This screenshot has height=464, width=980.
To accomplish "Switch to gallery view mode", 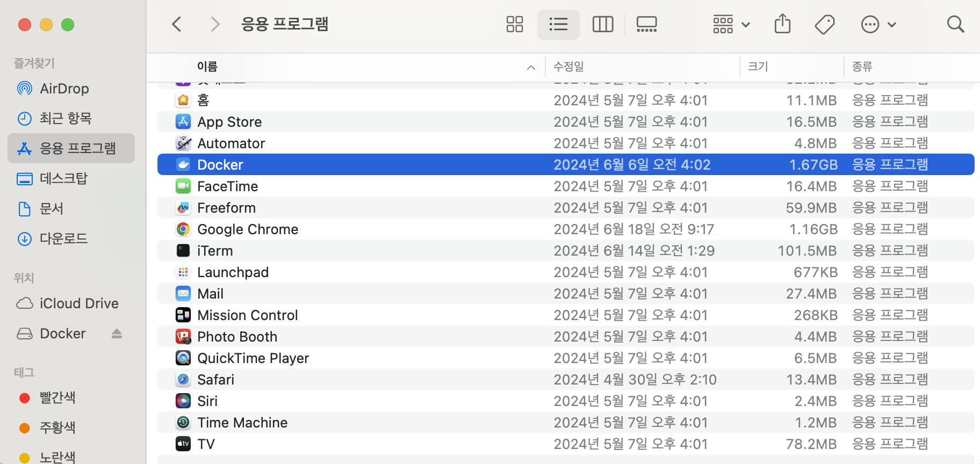I will pos(647,24).
